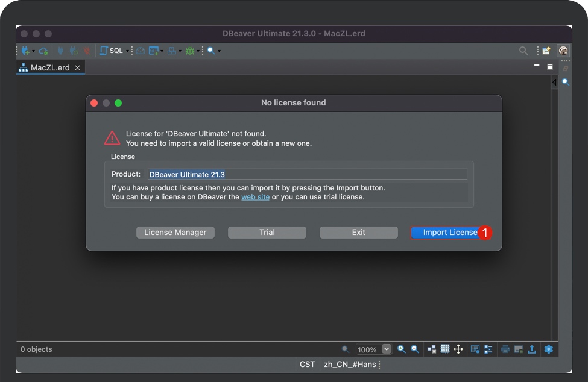Image resolution: width=588 pixels, height=382 pixels.
Task: Click the DBeaver perspective beaver icon
Action: coord(563,51)
